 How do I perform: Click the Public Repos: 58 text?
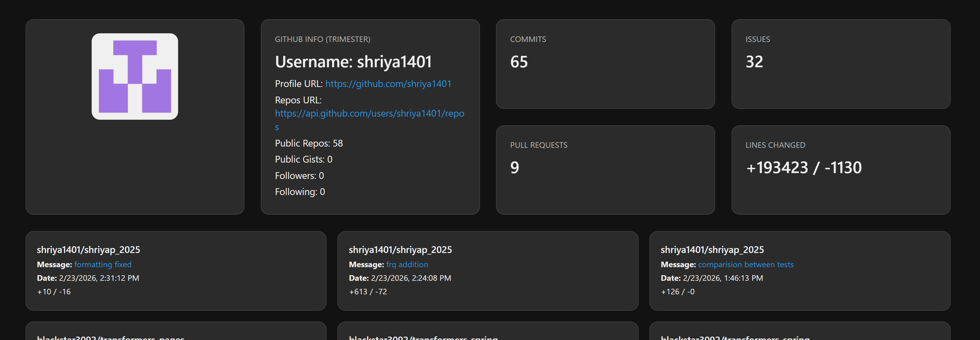(309, 143)
